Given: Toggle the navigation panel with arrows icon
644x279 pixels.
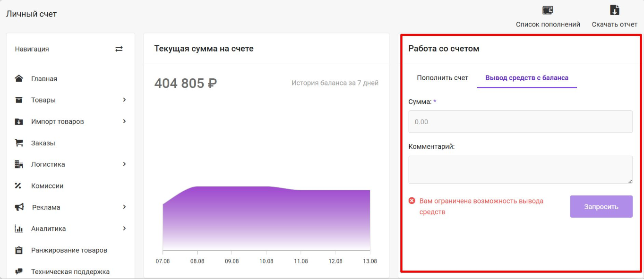Looking at the screenshot, I should [x=119, y=49].
